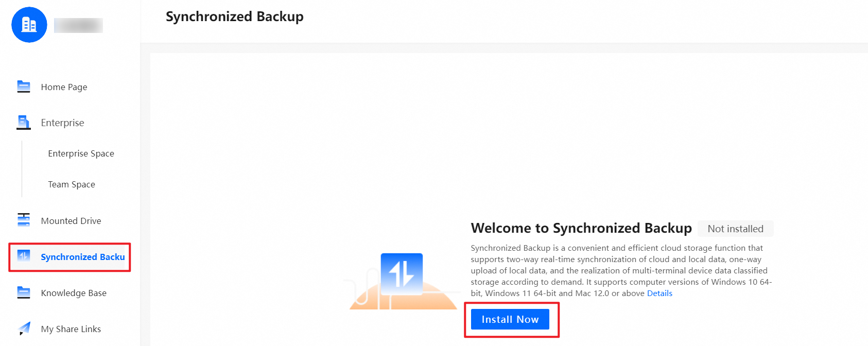Open Team Space under Enterprise
Image resolution: width=868 pixels, height=346 pixels.
pos(72,184)
